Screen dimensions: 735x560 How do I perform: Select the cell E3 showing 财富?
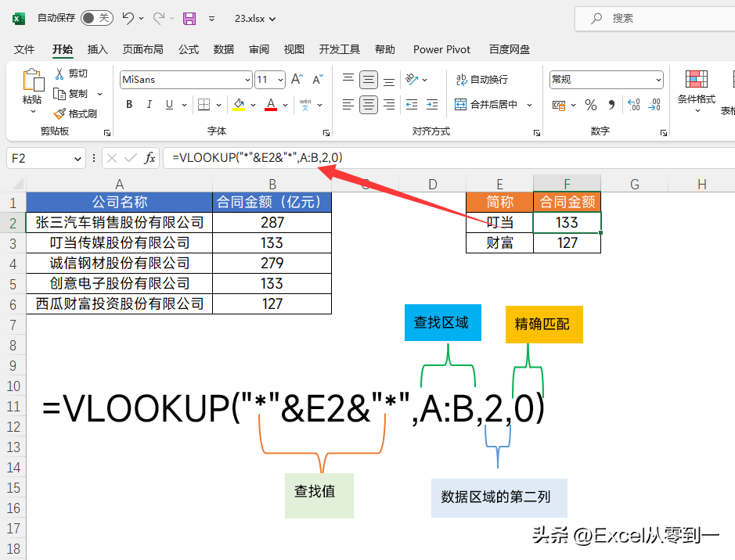[x=499, y=243]
